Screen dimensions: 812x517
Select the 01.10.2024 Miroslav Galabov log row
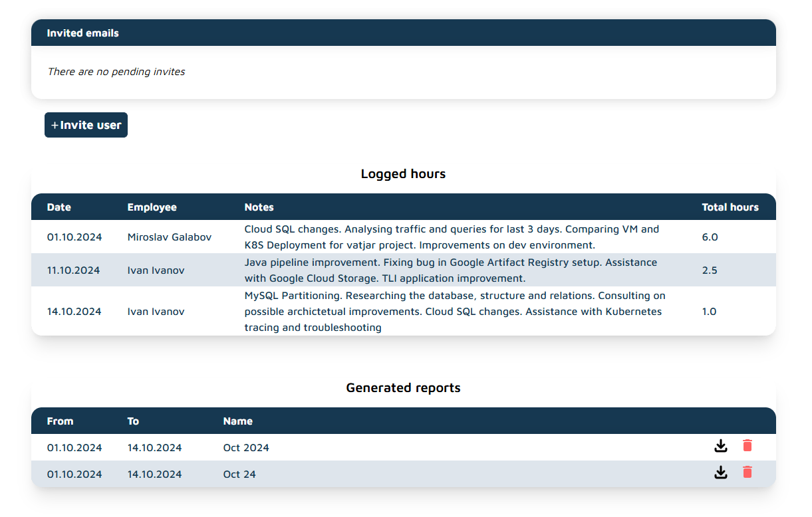click(169, 237)
